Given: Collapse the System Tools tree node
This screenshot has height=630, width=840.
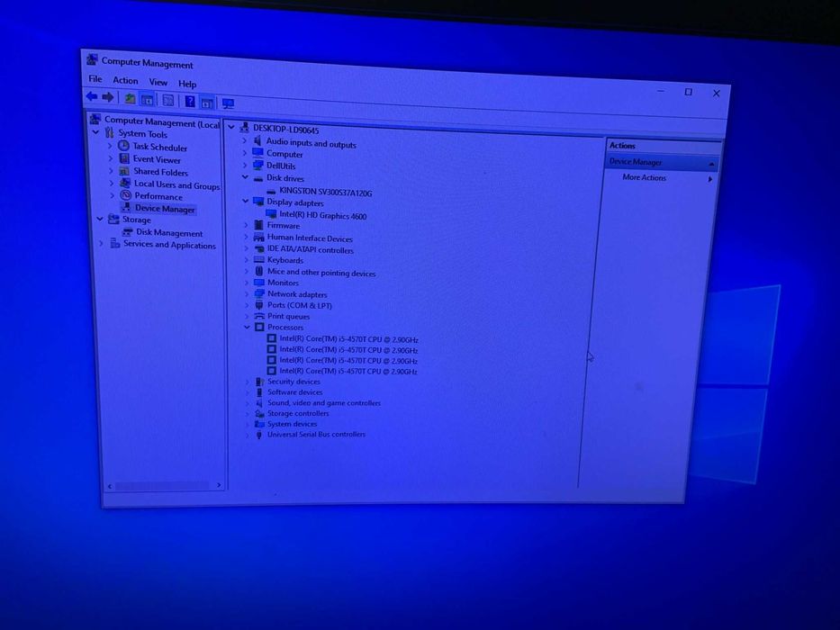Looking at the screenshot, I should point(96,131).
